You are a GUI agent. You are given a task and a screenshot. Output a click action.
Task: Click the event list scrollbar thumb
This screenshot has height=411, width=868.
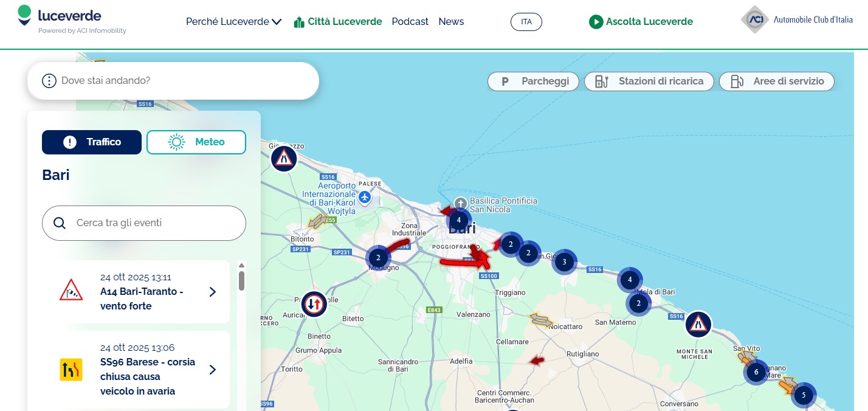(x=241, y=280)
